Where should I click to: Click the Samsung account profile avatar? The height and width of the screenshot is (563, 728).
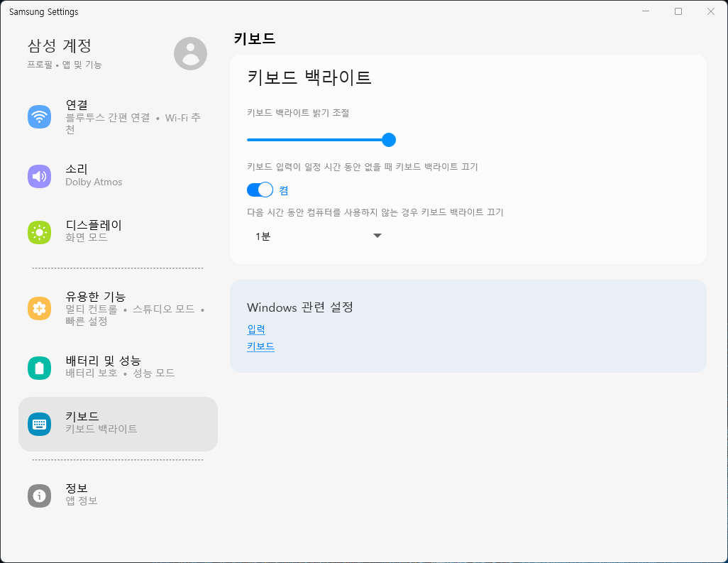point(190,53)
